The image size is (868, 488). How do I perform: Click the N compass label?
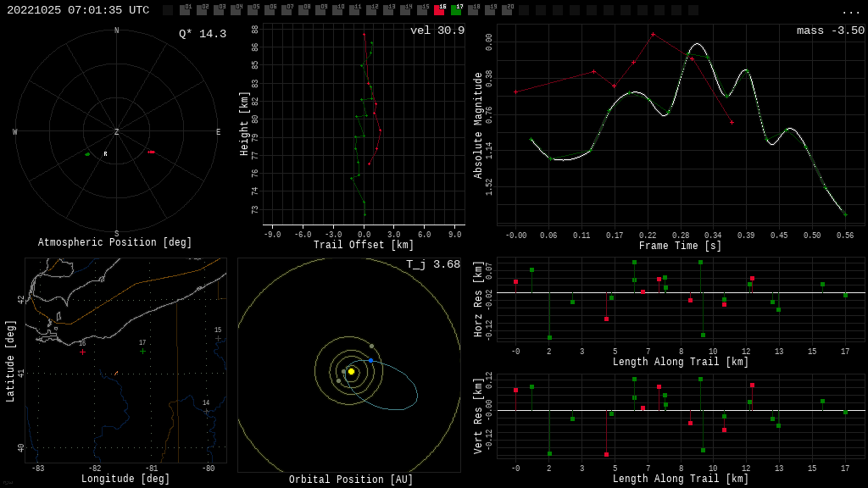click(117, 30)
